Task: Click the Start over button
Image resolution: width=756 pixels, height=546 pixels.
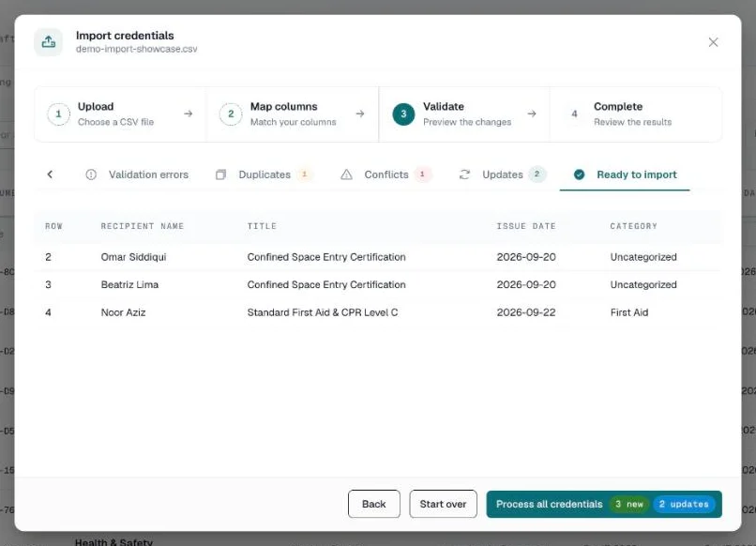Action: [443, 504]
